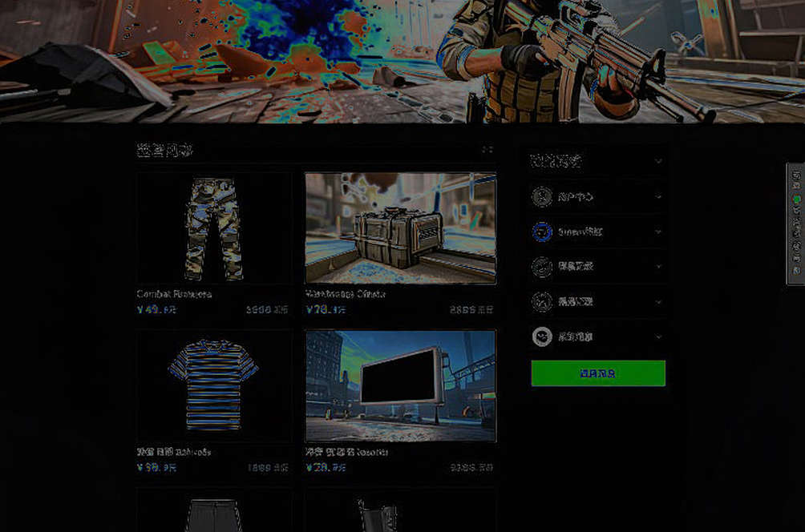Expand the fourth sidebar category chevron
The height and width of the screenshot is (532, 805).
pyautogui.click(x=658, y=302)
